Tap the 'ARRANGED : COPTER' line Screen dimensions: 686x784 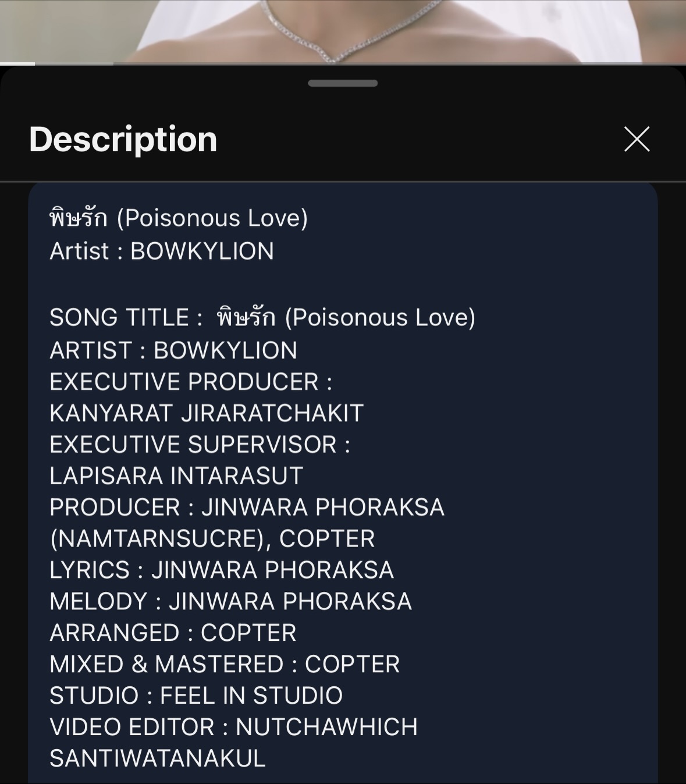[x=173, y=633]
